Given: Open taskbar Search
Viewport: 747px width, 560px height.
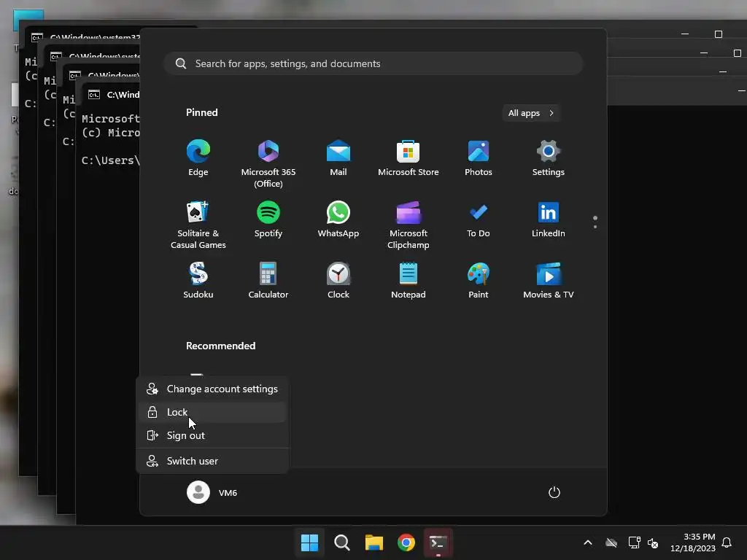Looking at the screenshot, I should [341, 542].
